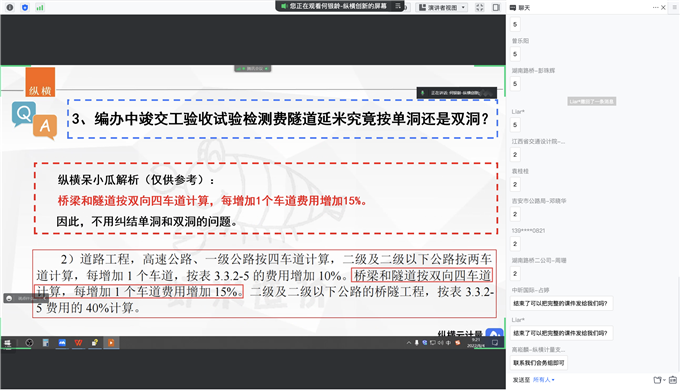This screenshot has height=390, width=680.
Task: Select Liar*'s message 结束了可以把完整的课件发给我们吗?
Action: (x=561, y=333)
